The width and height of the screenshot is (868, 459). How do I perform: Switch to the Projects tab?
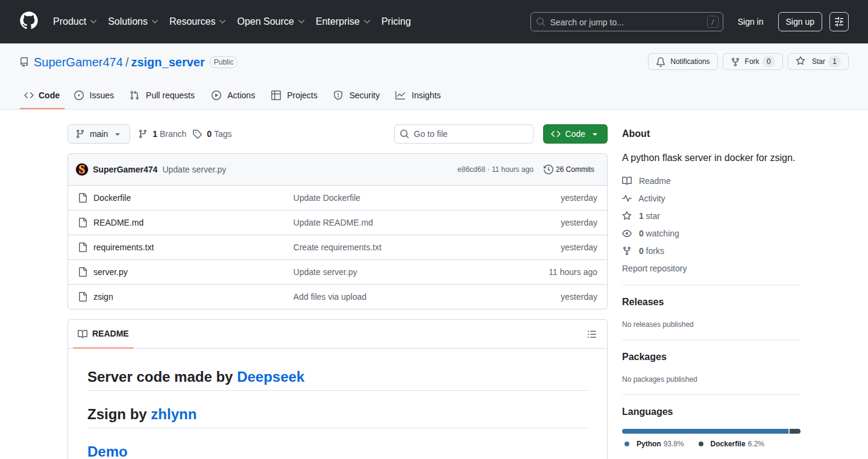click(x=294, y=95)
